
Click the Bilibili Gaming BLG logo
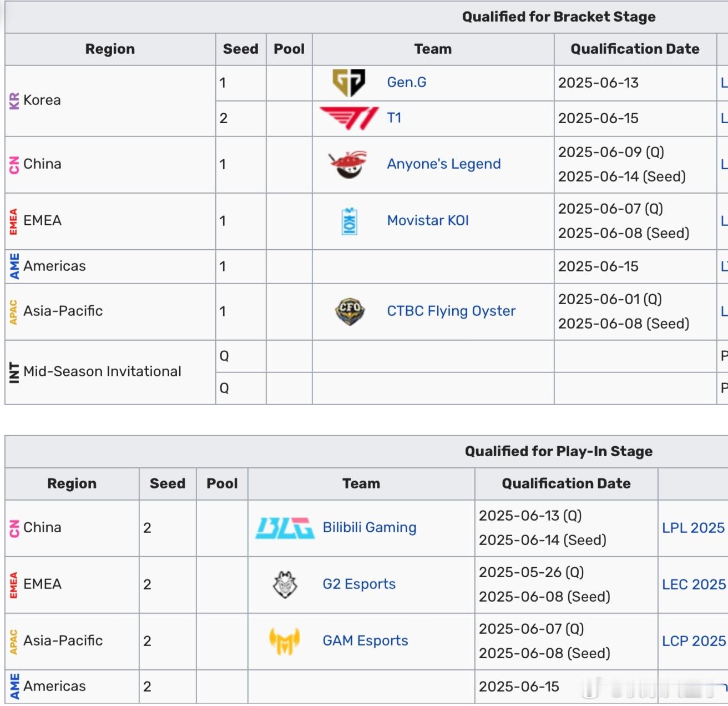(285, 528)
